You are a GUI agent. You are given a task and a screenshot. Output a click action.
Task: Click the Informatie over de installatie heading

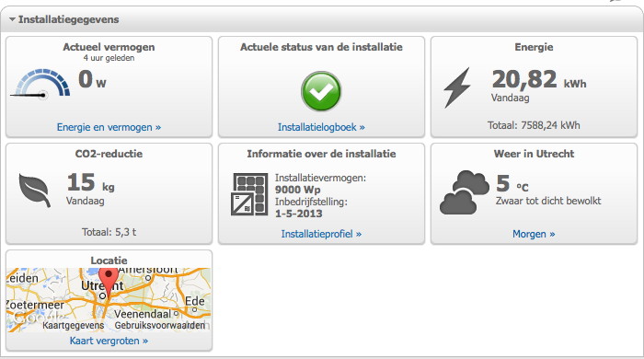click(x=321, y=154)
